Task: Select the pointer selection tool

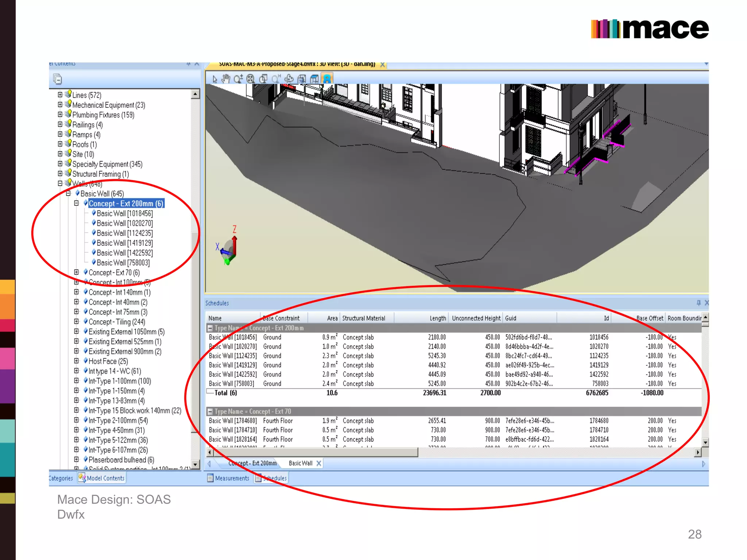Action: pyautogui.click(x=215, y=79)
